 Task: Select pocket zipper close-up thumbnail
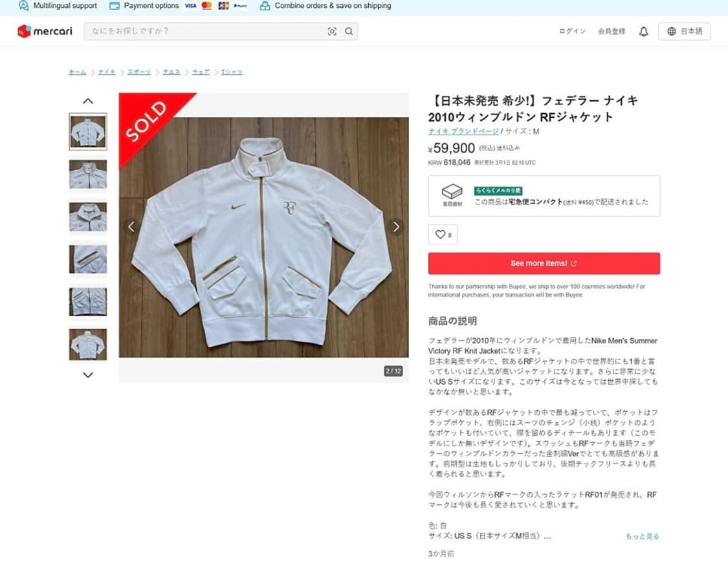click(x=88, y=259)
